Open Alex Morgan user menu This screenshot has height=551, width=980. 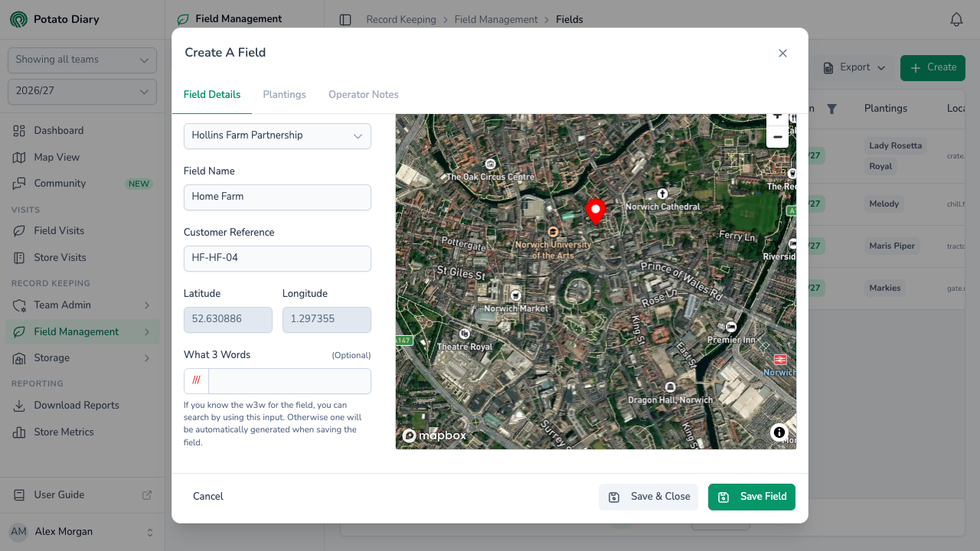(82, 532)
